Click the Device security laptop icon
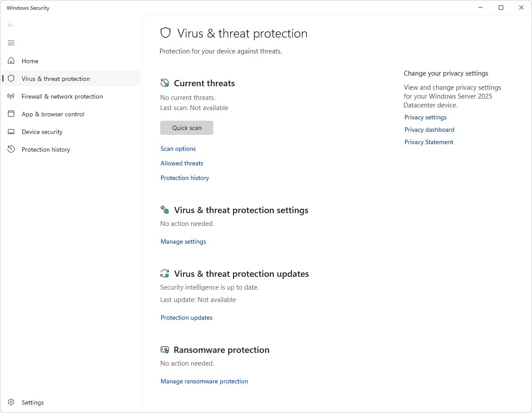The image size is (532, 413). [x=12, y=132]
